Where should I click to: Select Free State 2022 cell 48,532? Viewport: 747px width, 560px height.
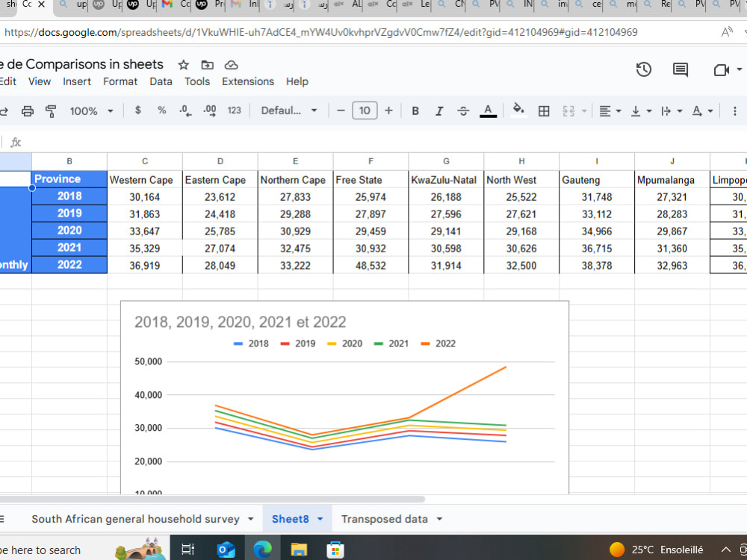371,266
